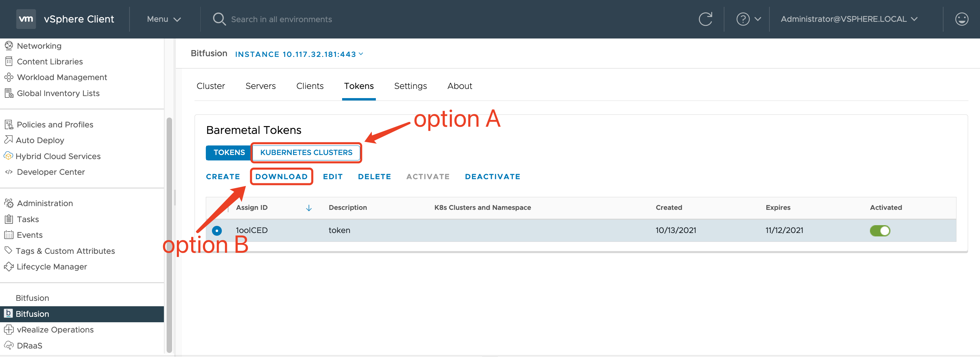Click DEACTIVATE token action
This screenshot has width=980, height=357.
tap(492, 176)
